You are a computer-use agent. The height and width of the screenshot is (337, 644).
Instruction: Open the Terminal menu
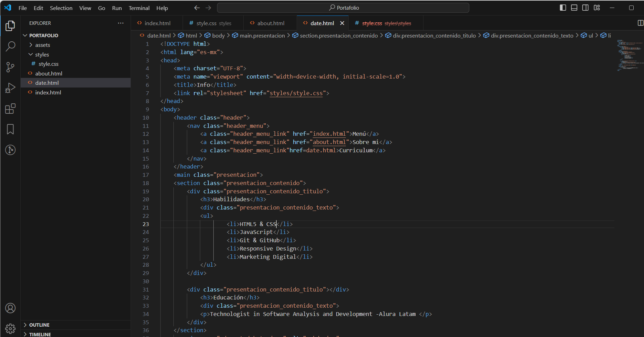tap(139, 8)
